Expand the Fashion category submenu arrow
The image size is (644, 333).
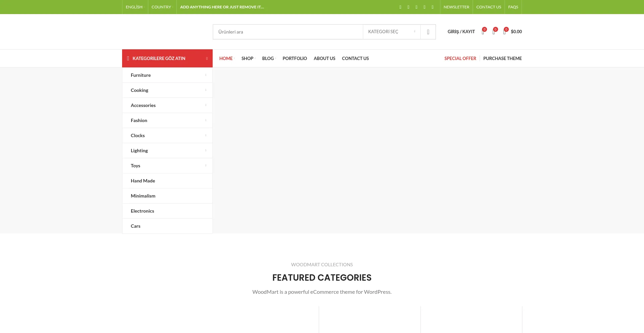206,120
